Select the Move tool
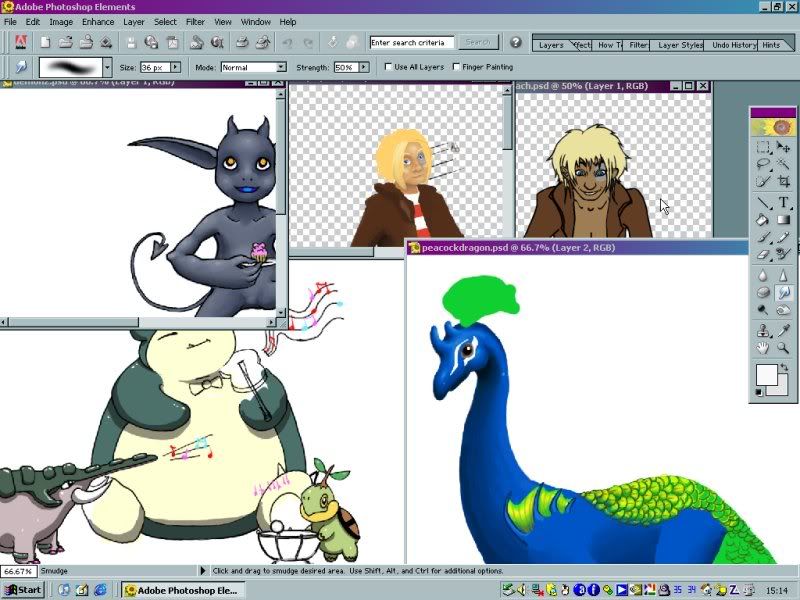800x600 pixels. tap(783, 147)
